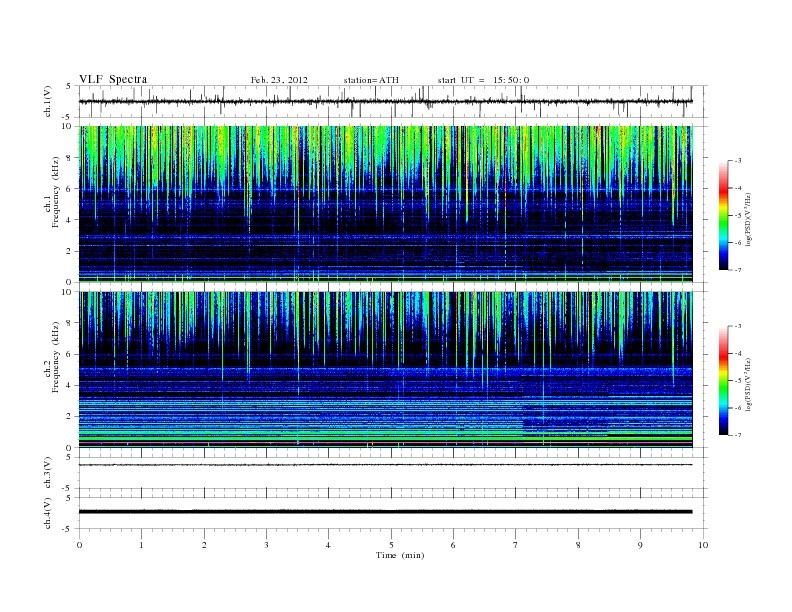
Task: Click the time axis tick label '1'
Action: (x=141, y=545)
